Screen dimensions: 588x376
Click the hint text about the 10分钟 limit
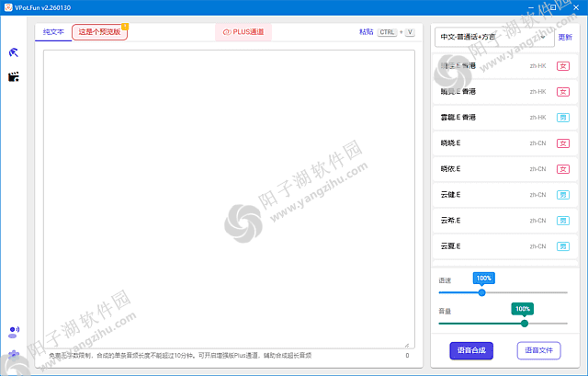coord(180,356)
